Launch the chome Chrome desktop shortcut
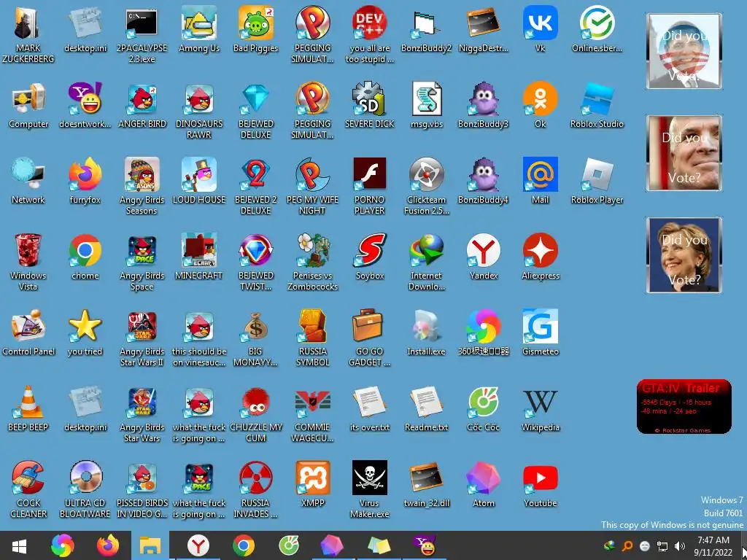 tap(85, 257)
